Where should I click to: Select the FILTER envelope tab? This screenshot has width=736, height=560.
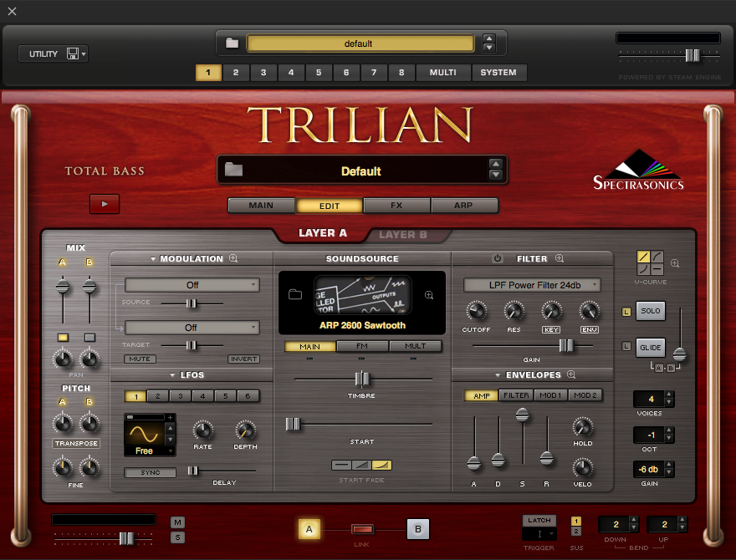point(516,395)
